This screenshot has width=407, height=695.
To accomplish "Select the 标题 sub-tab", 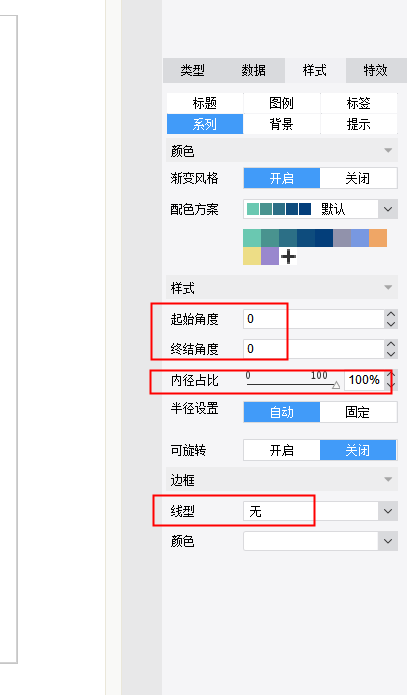I will tap(205, 103).
